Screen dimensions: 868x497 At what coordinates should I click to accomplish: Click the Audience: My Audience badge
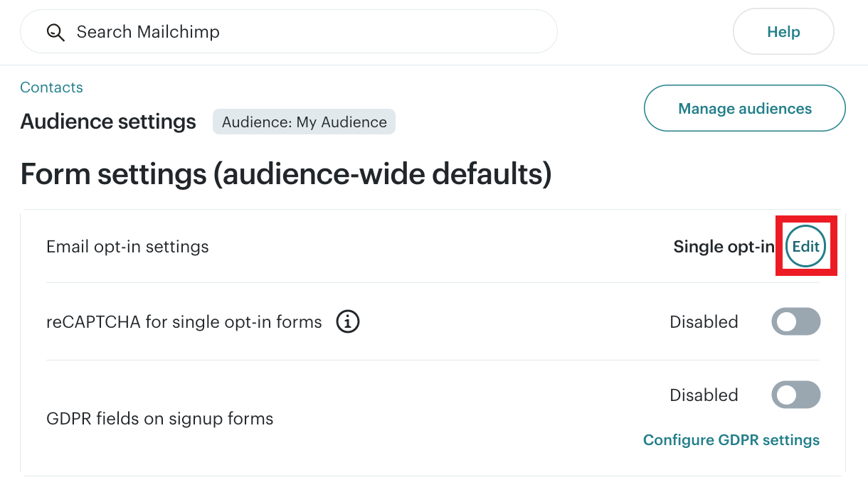(x=305, y=122)
